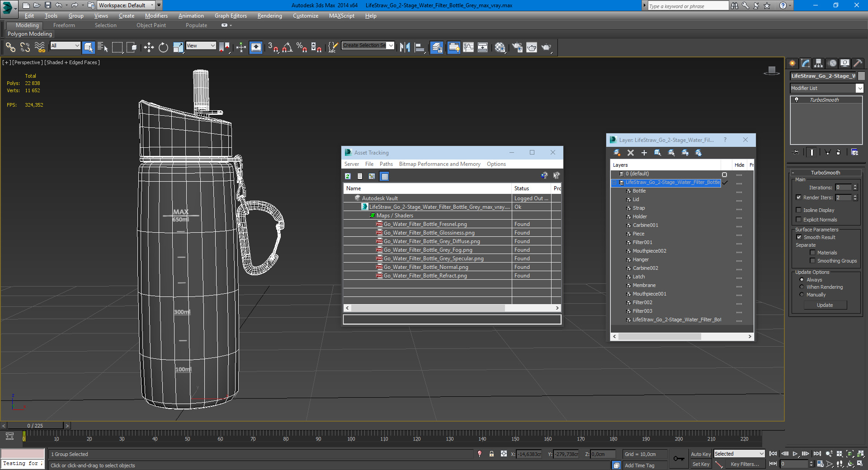Toggle the 3D Snaps icon
Screen dimensions: 868x470
click(x=273, y=47)
